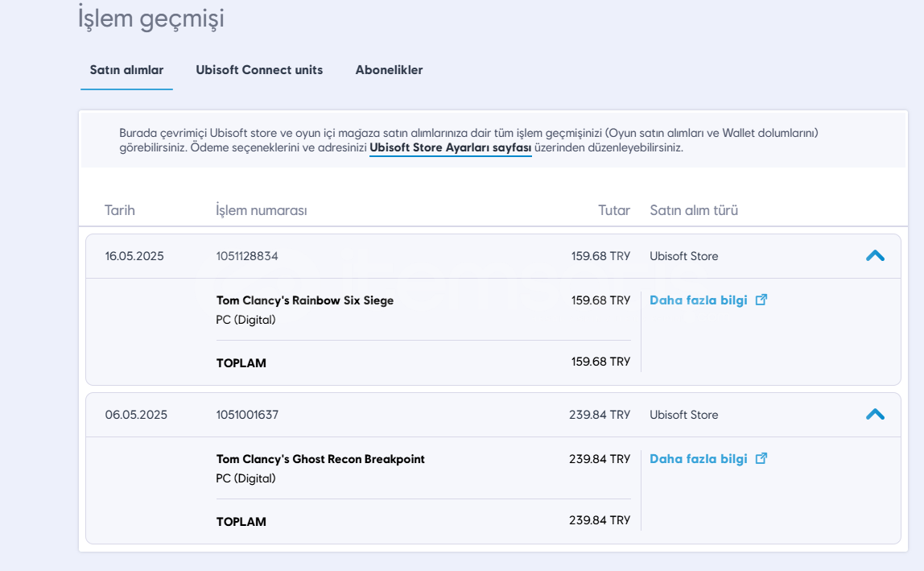Open Ubisoft Store Ayarları sayfası link
The height and width of the screenshot is (571, 924).
[450, 148]
